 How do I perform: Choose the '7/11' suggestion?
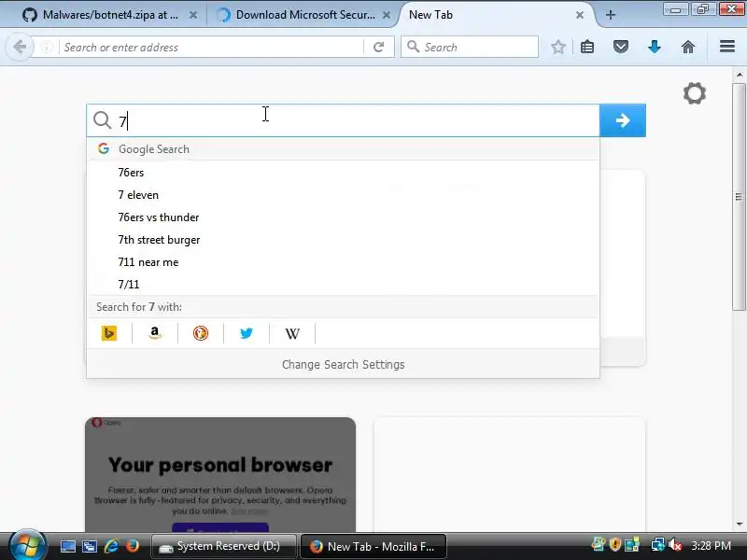click(x=343, y=285)
